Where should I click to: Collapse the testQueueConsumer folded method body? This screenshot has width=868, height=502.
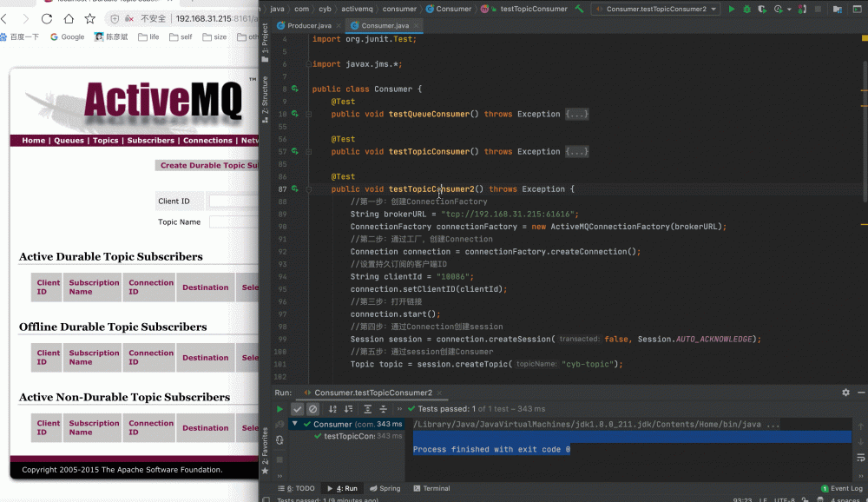point(576,114)
